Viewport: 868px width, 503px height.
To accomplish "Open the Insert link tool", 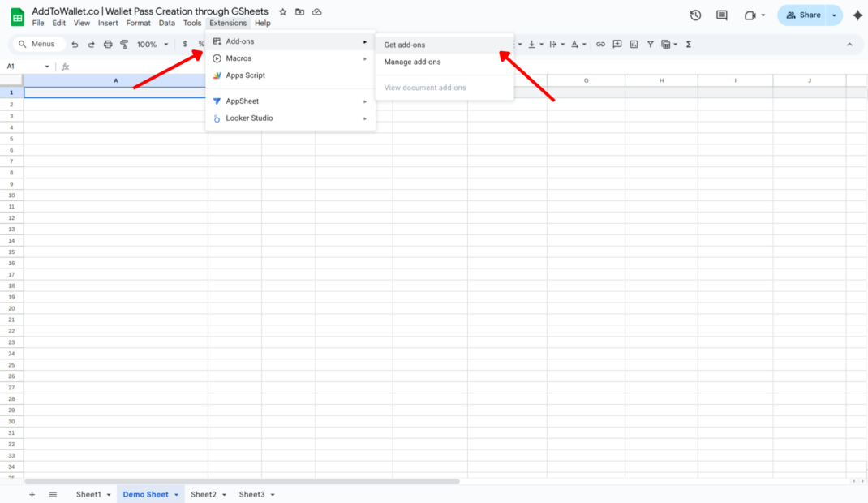I will tap(600, 44).
